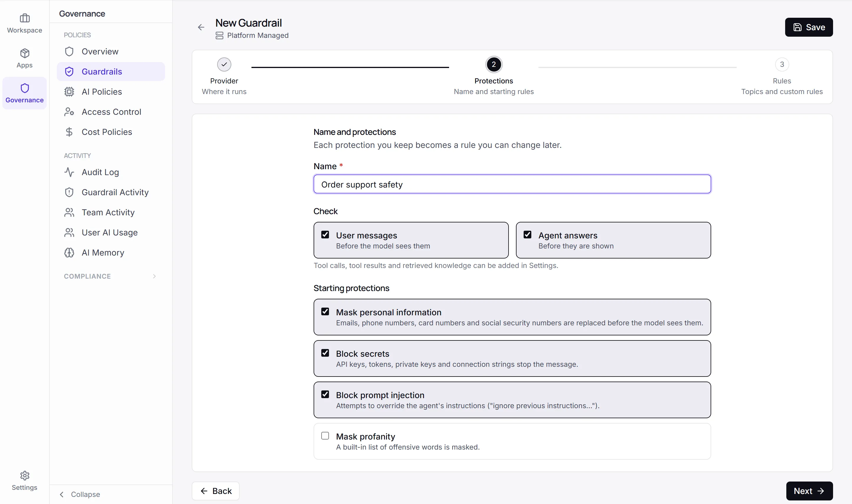This screenshot has height=504, width=852.
Task: Click the AI Policies chip icon
Action: 69,92
